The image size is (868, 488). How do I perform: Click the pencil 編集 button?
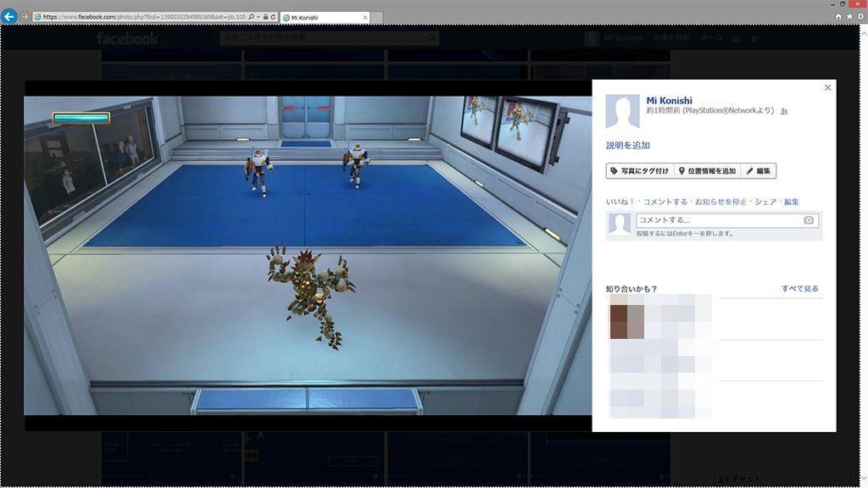759,171
